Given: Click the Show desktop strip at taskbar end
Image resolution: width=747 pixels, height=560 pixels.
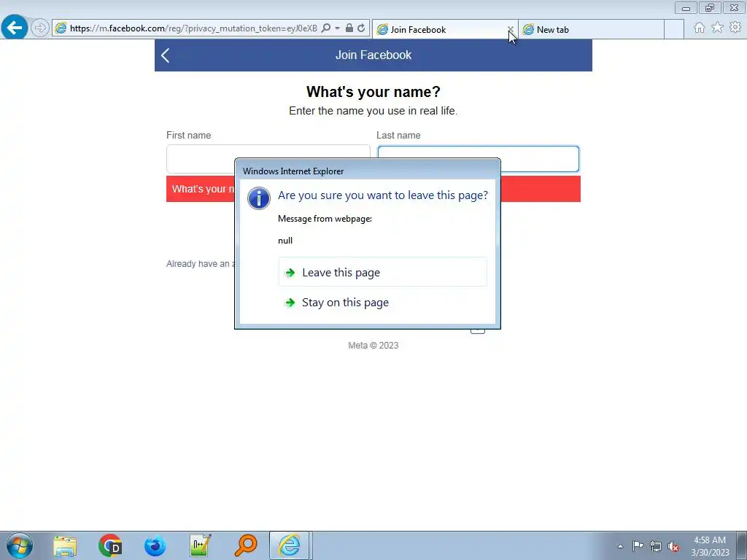Looking at the screenshot, I should tap(742, 545).
